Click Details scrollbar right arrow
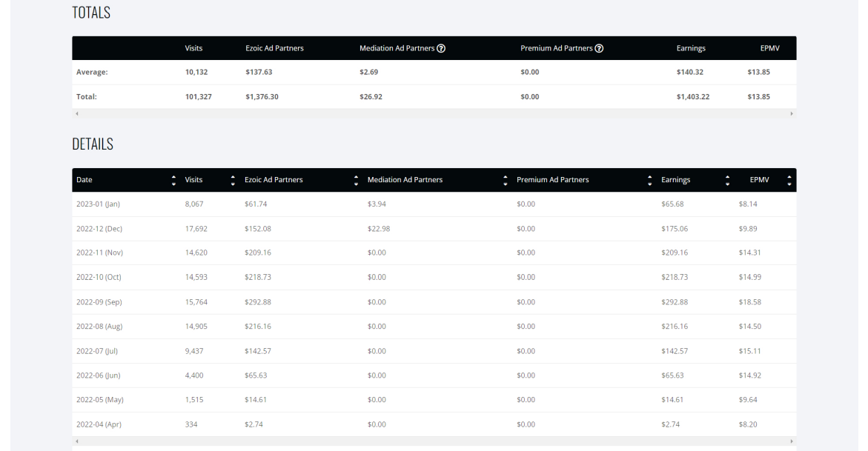Screen dimensions: 868x451 tap(792, 441)
